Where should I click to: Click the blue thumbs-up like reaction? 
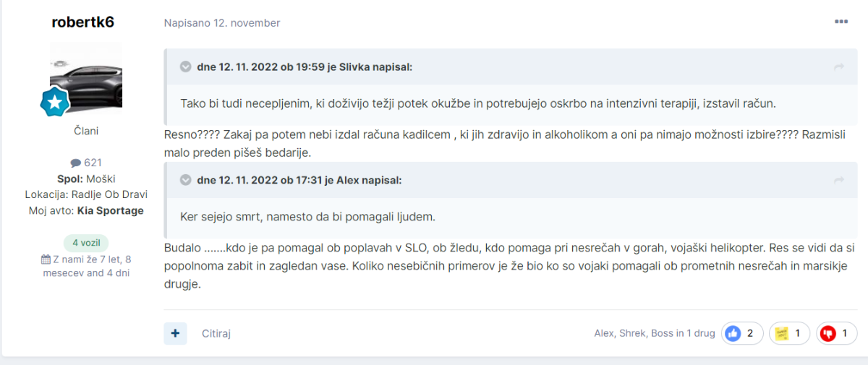[733, 333]
